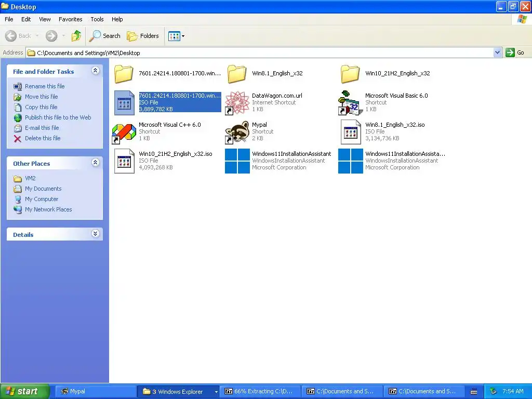532x399 pixels.
Task: Switch to Mypal taskbar button
Action: click(x=95, y=392)
